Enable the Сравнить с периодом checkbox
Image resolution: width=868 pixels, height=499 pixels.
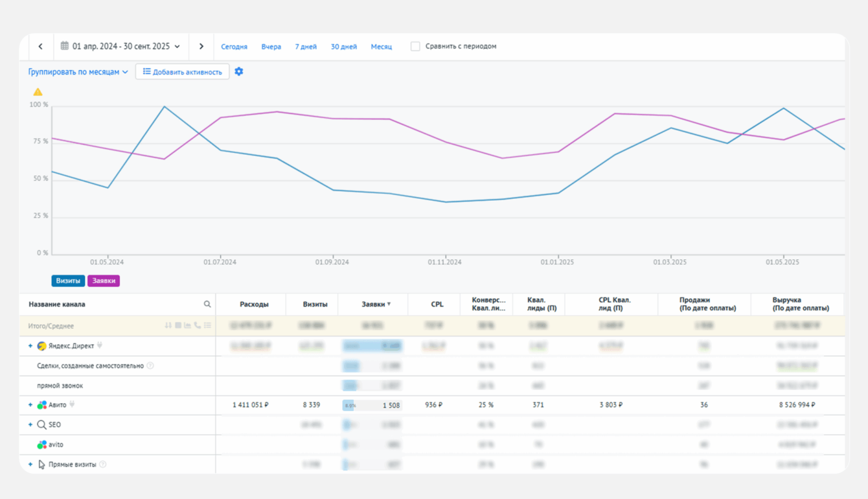point(415,47)
